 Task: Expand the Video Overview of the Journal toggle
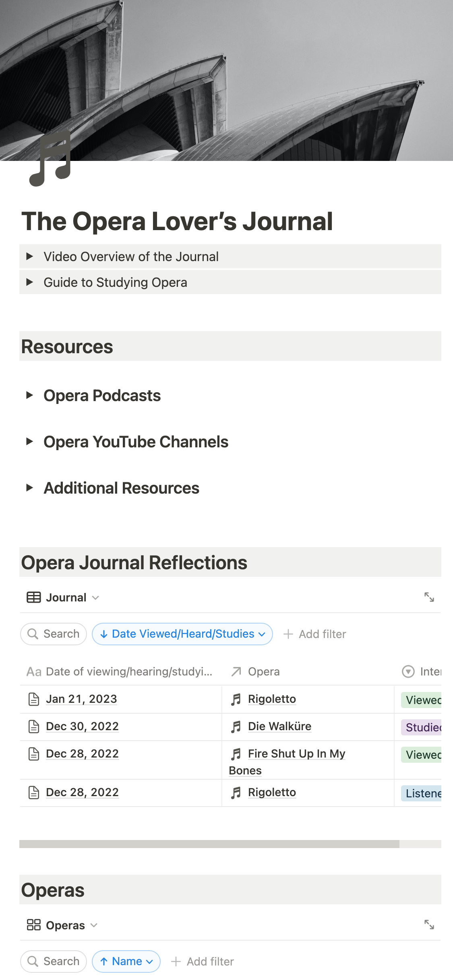29,256
